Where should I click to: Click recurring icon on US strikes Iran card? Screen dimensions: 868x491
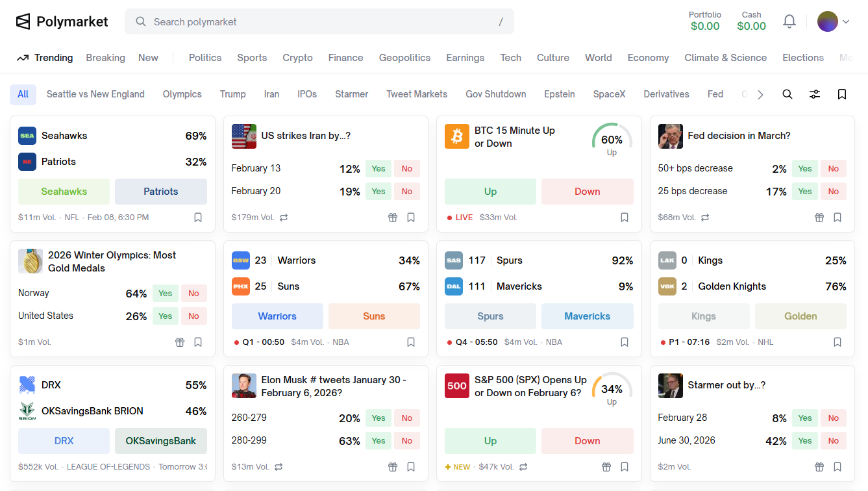(284, 218)
